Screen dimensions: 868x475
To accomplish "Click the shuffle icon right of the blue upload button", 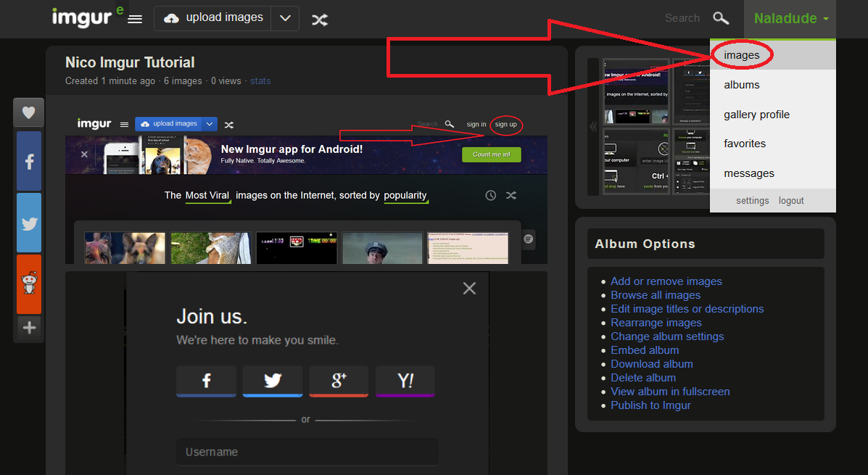I will (x=228, y=125).
